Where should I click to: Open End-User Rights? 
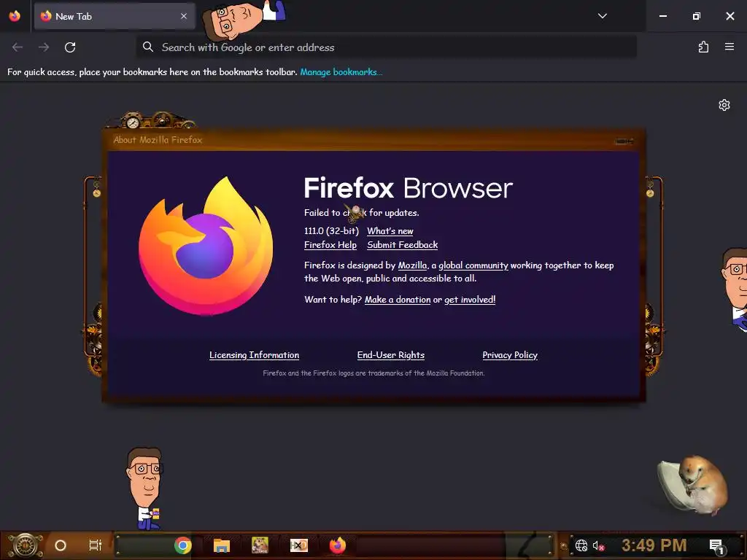click(391, 355)
